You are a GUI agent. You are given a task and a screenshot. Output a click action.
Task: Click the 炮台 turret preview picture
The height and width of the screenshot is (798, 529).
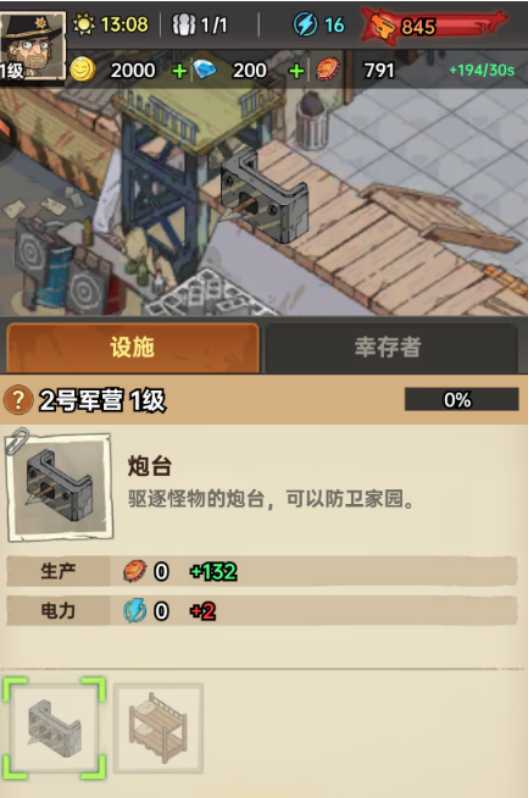tap(60, 487)
